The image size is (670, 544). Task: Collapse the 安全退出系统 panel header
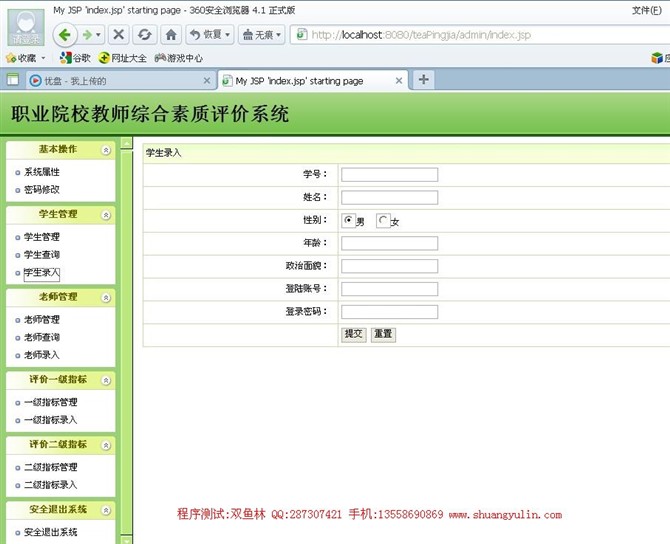[106, 510]
